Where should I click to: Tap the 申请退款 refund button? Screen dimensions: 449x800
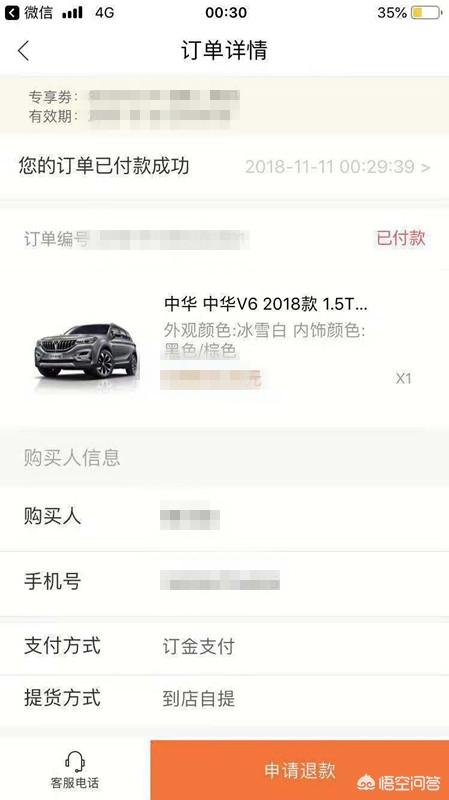[x=300, y=770]
